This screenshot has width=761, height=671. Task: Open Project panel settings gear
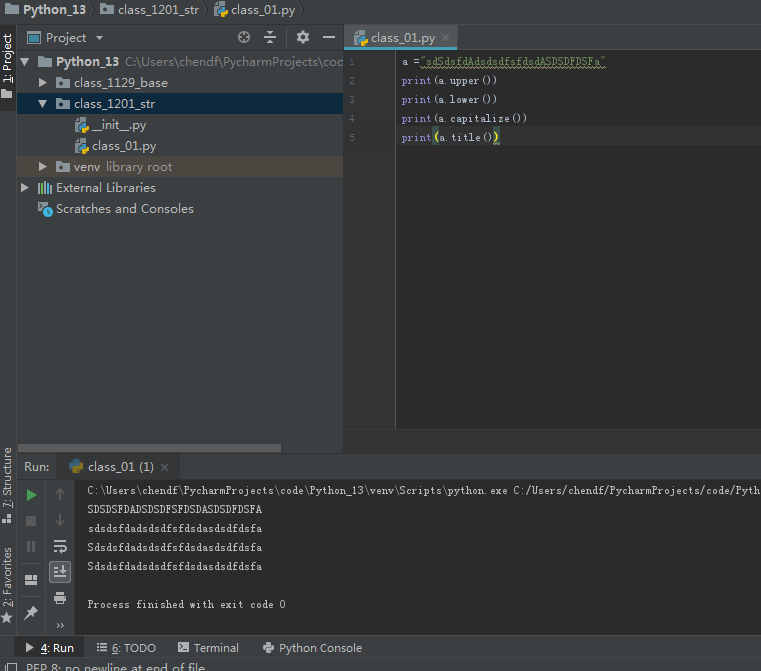303,38
